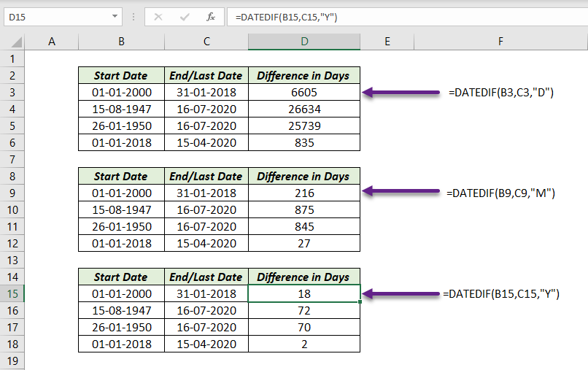Select cell C15 with 31-01-2018
588x370 pixels.
point(206,293)
